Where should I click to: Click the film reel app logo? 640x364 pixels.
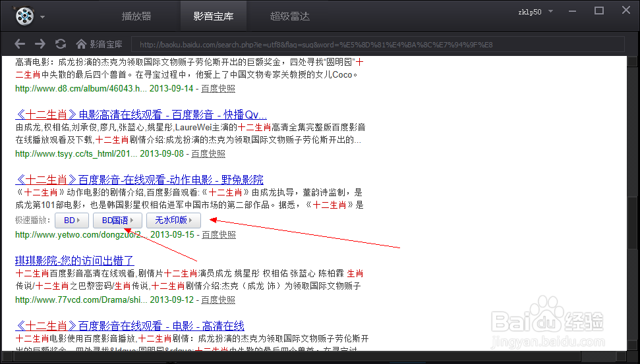[25, 16]
